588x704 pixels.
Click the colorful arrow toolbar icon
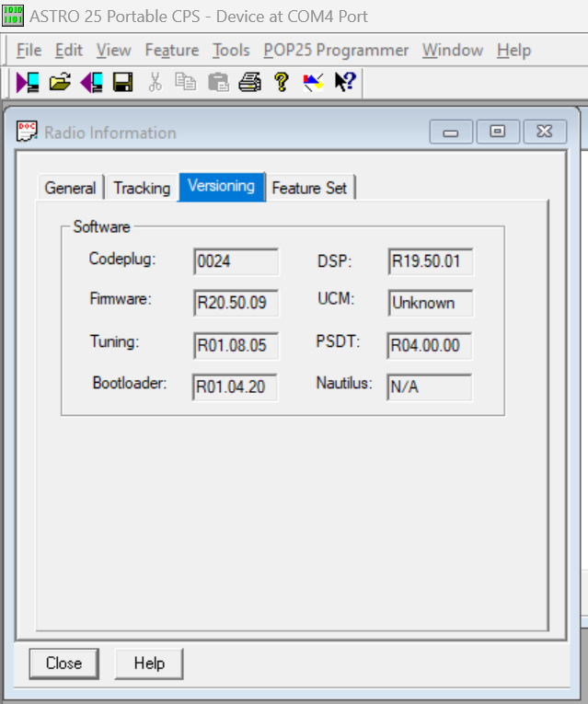313,83
